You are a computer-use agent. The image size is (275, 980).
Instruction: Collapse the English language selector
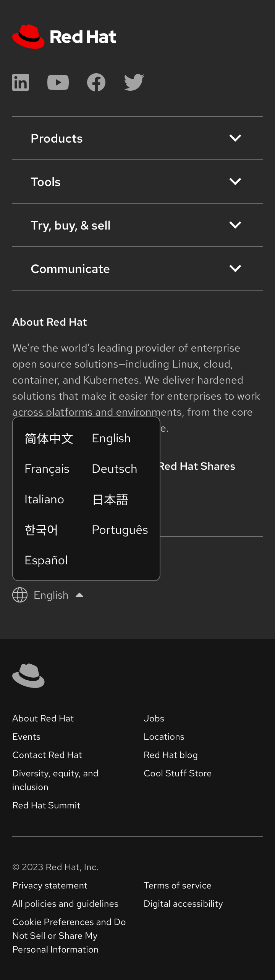51,595
